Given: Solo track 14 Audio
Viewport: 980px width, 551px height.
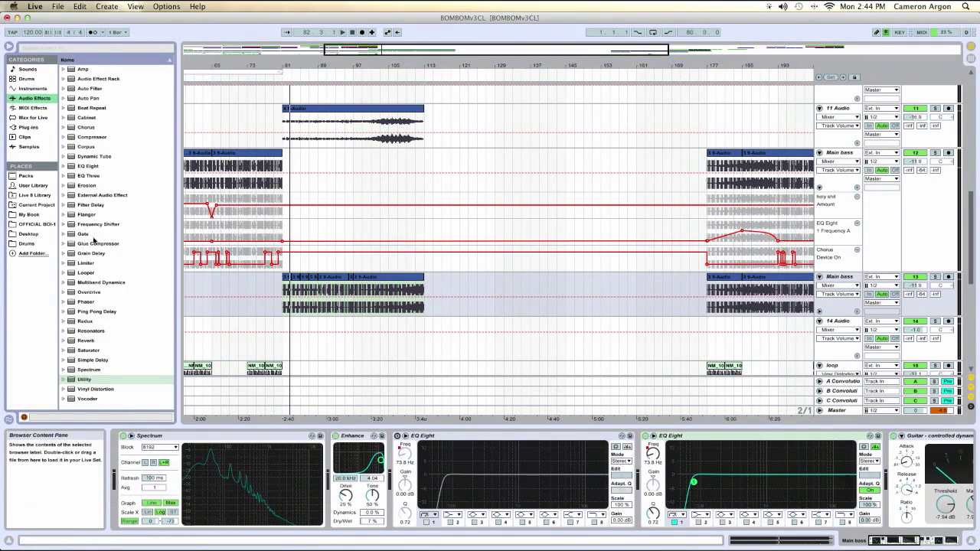Looking at the screenshot, I should point(935,321).
